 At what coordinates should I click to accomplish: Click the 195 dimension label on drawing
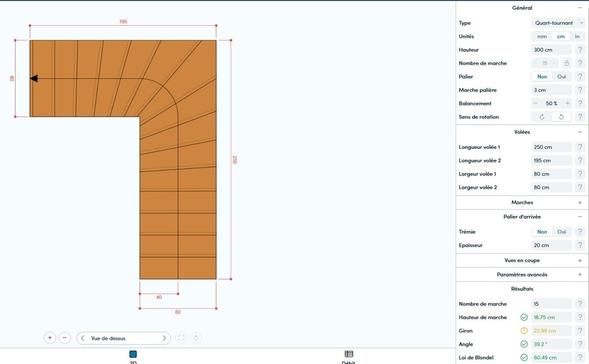coord(123,21)
